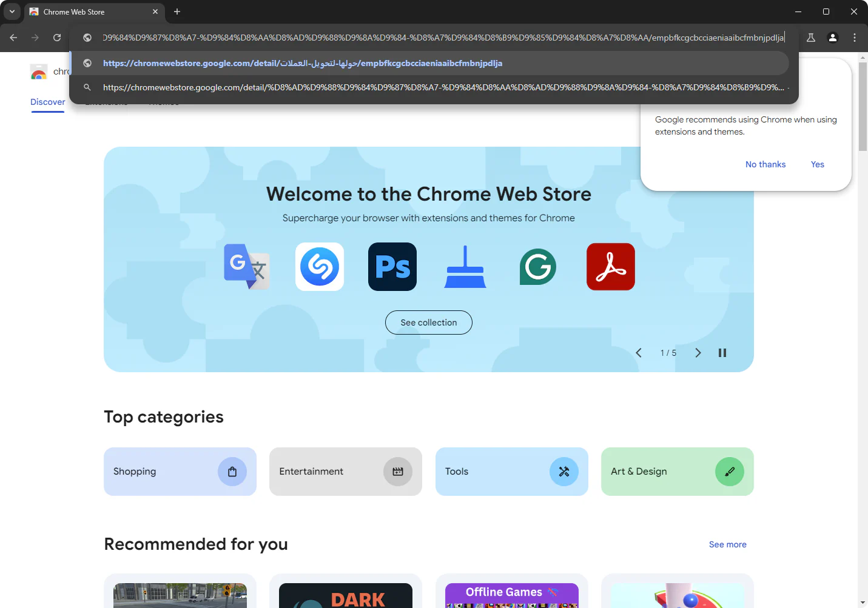Click the "1 / 5" slide counter
The width and height of the screenshot is (868, 608).
pos(668,353)
